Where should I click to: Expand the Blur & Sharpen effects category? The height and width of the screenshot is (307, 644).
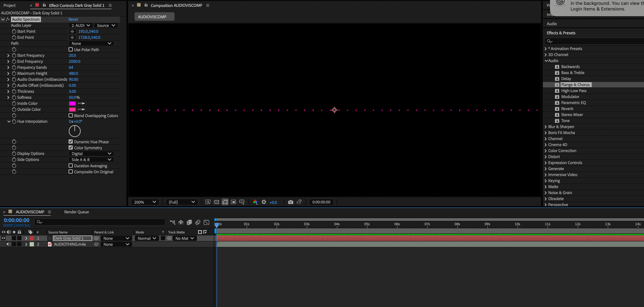(546, 127)
